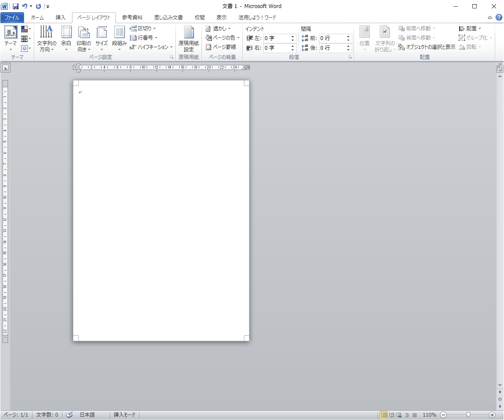Switch to 表示 tab
The width and height of the screenshot is (504, 420).
point(222,18)
